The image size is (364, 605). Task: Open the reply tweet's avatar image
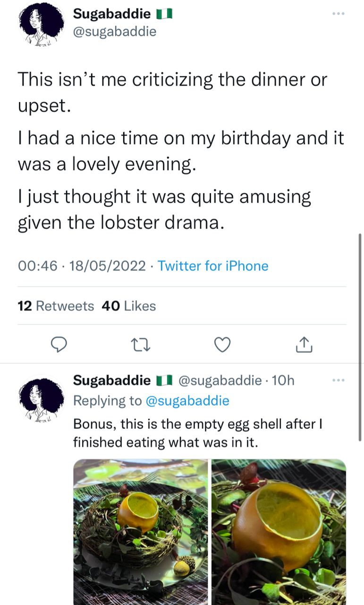tap(42, 398)
